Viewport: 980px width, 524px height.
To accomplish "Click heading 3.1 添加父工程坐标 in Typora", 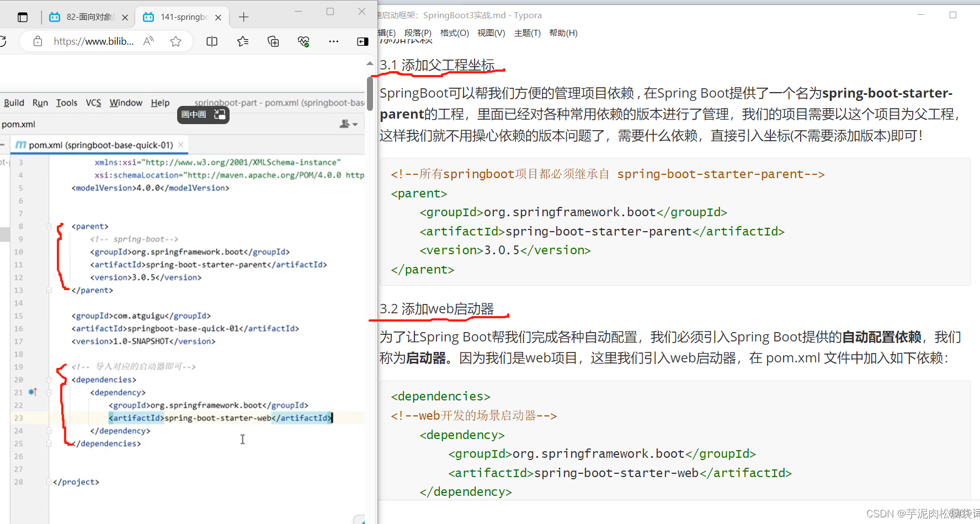I will [437, 65].
